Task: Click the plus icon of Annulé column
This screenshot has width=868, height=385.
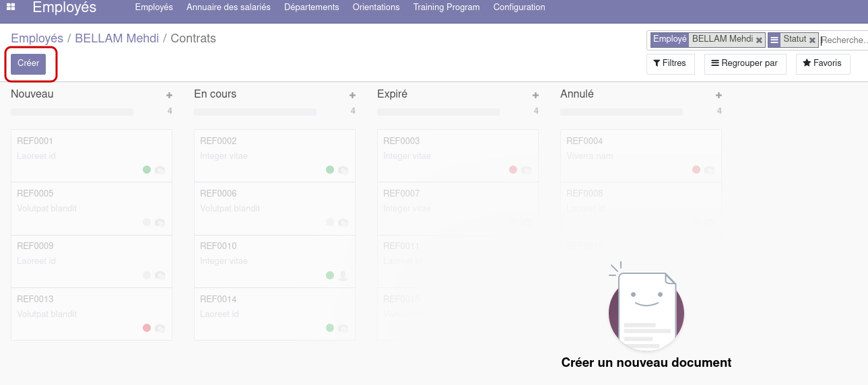Action: 719,96
